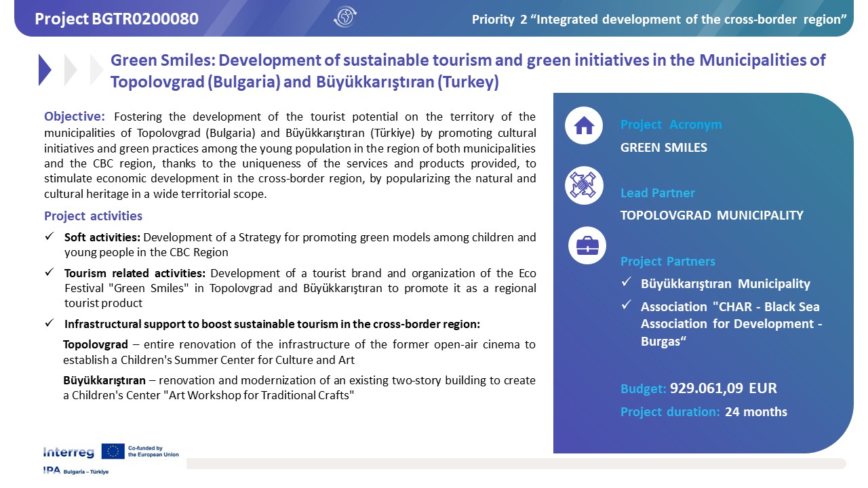The height and width of the screenshot is (488, 868).
Task: Click the IPA Bulgaria – Türkiye footer text
Action: (75, 471)
